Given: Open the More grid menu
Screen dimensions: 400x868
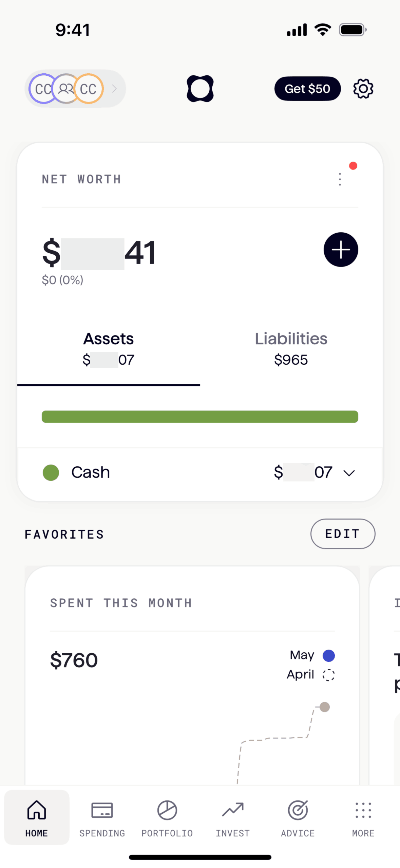Looking at the screenshot, I should click(363, 811).
